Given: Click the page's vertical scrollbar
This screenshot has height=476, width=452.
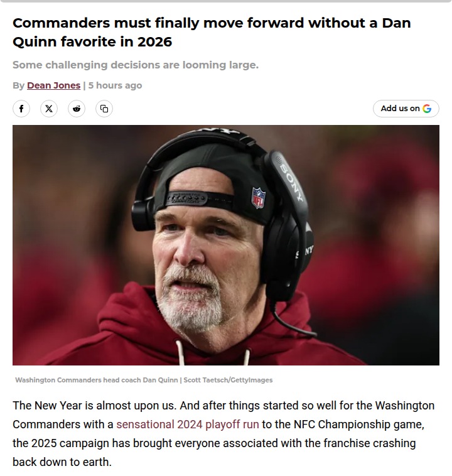Looking at the screenshot, I should [x=449, y=238].
